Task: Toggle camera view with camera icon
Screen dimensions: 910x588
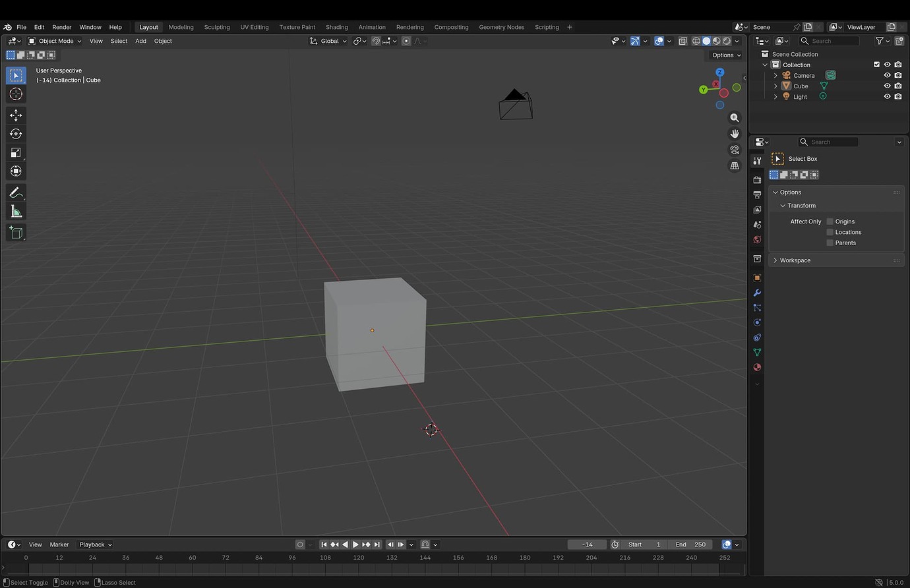Action: [x=735, y=150]
